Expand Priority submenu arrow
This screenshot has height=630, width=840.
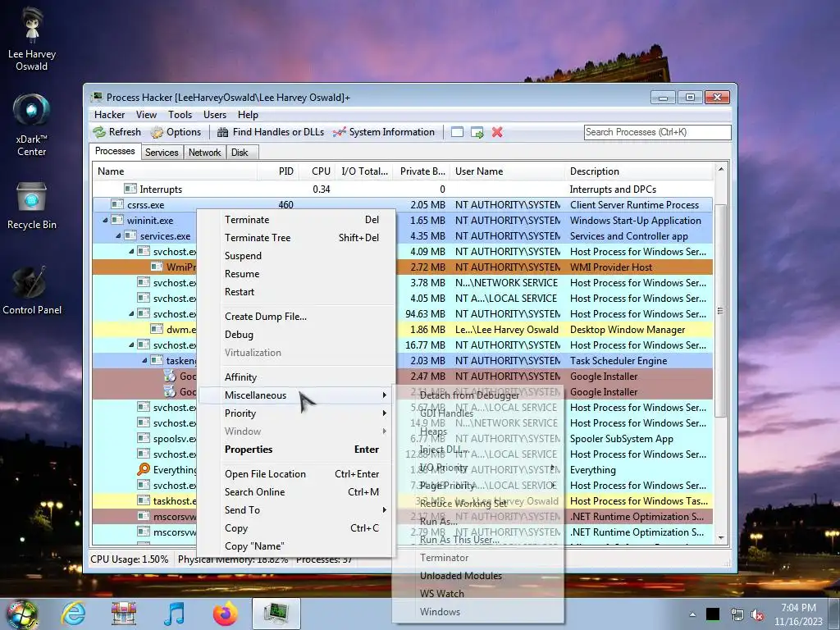384,413
